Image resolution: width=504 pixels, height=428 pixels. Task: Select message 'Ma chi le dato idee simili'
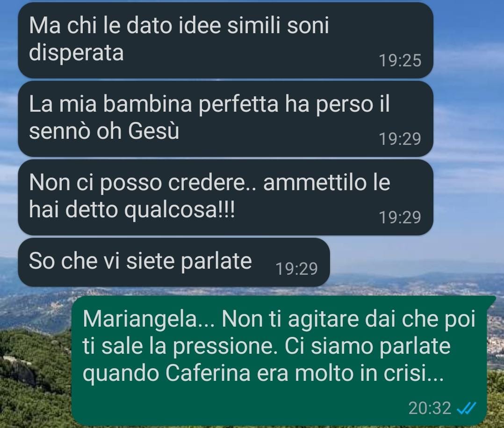pyautogui.click(x=225, y=40)
